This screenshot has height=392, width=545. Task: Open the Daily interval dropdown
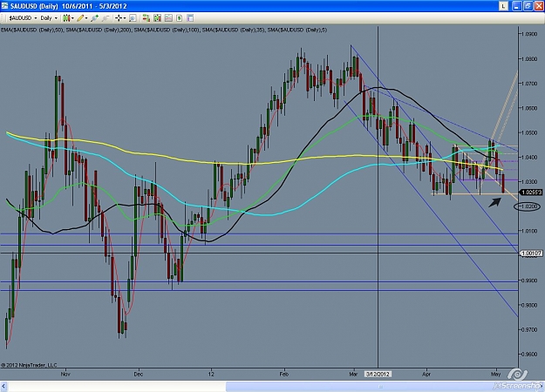(x=49, y=18)
